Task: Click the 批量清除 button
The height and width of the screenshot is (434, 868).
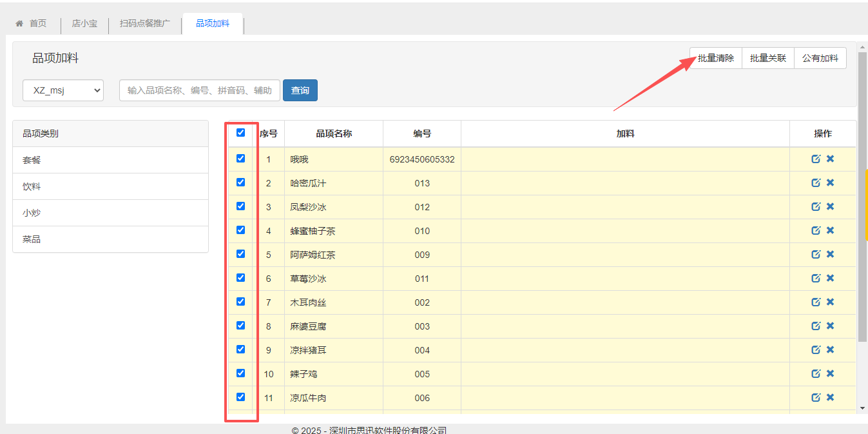Action: click(715, 58)
